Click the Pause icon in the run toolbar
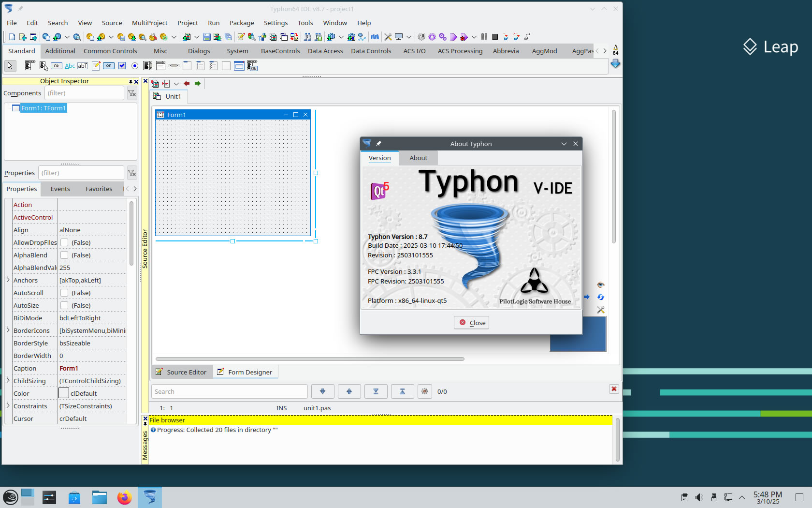Viewport: 812px width, 508px height. (x=484, y=37)
